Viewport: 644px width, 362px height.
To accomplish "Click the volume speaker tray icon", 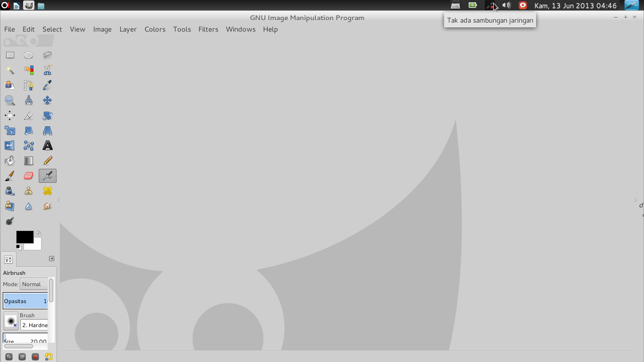I will [506, 6].
